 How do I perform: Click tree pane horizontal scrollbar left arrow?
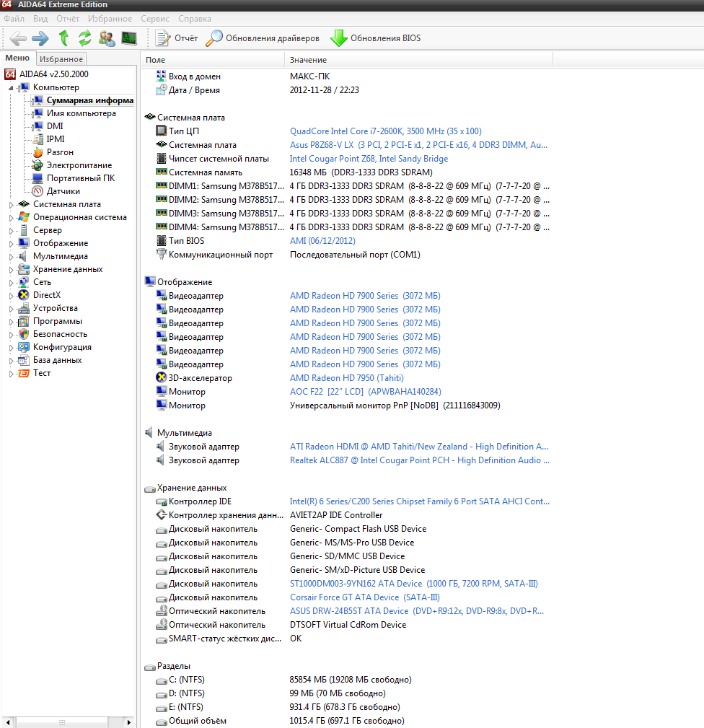pyautogui.click(x=7, y=722)
